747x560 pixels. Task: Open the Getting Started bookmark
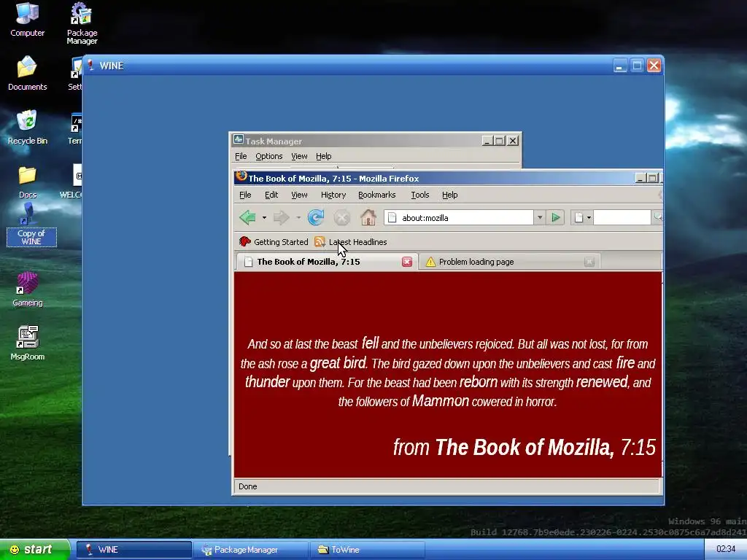pyautogui.click(x=274, y=242)
